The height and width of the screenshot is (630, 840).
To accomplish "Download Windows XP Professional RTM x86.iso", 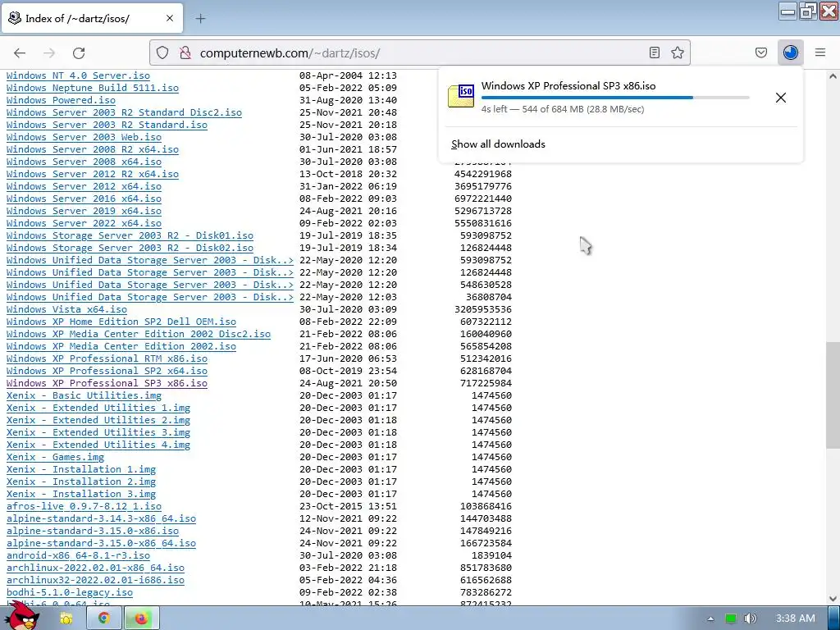I will click(x=107, y=359).
